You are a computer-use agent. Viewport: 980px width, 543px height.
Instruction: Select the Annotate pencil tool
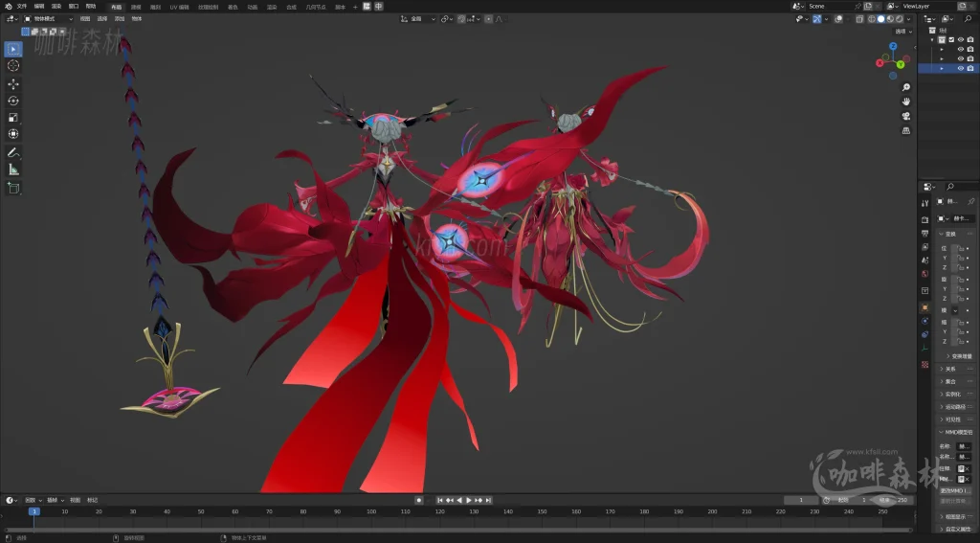13,152
